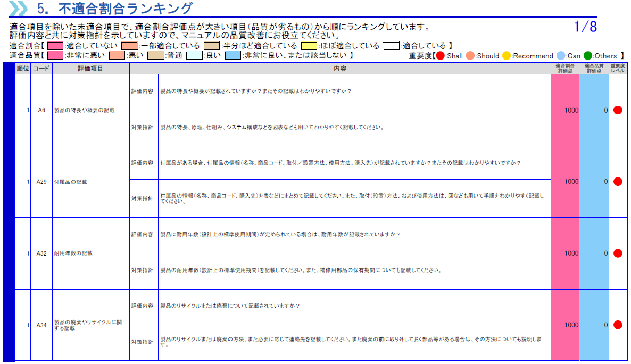The height and width of the screenshot is (364, 631).
Task: Select code cell A29
Action: (41, 182)
